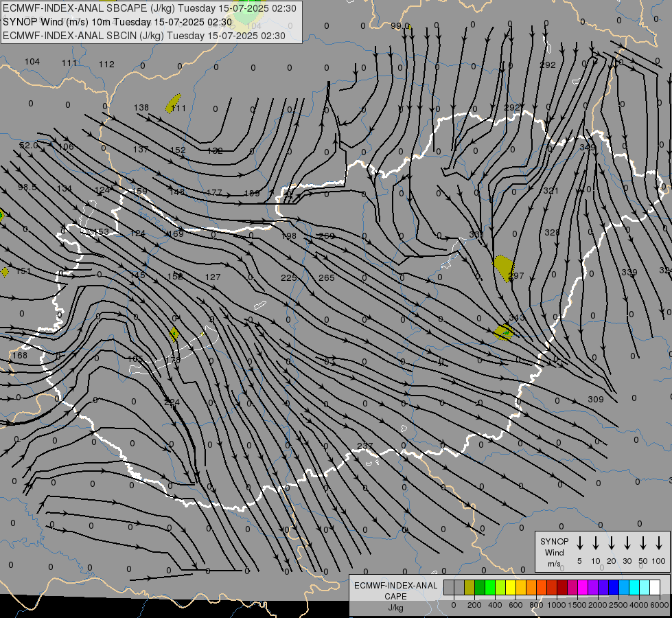This screenshot has height=618, width=672.
Task: Click the map value 339
Action: [x=629, y=272]
